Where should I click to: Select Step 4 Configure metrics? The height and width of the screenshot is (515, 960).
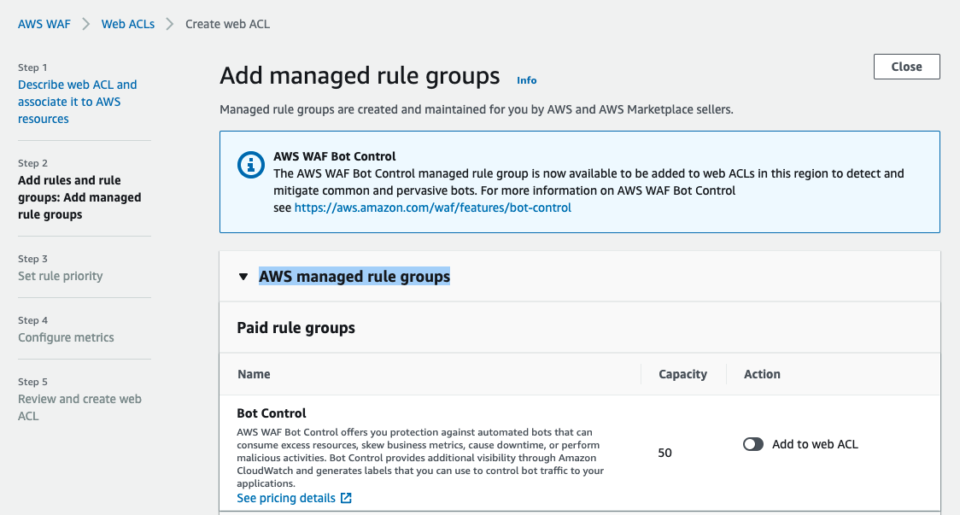click(66, 337)
